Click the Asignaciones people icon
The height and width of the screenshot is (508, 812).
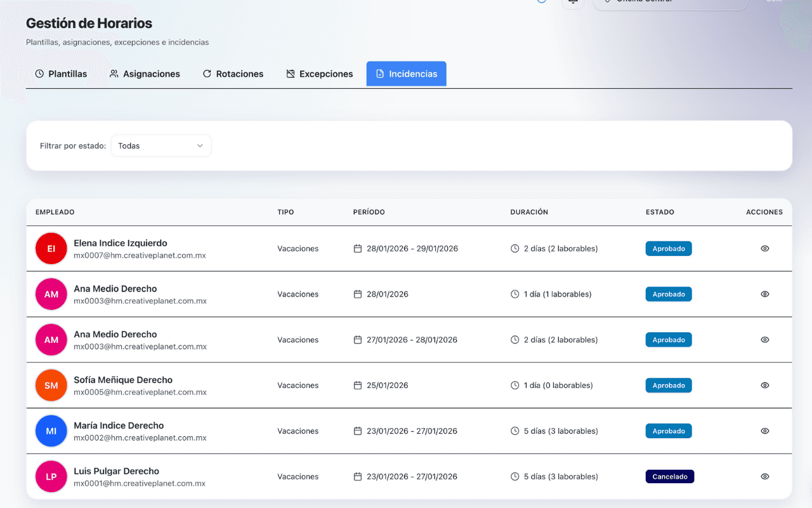114,74
